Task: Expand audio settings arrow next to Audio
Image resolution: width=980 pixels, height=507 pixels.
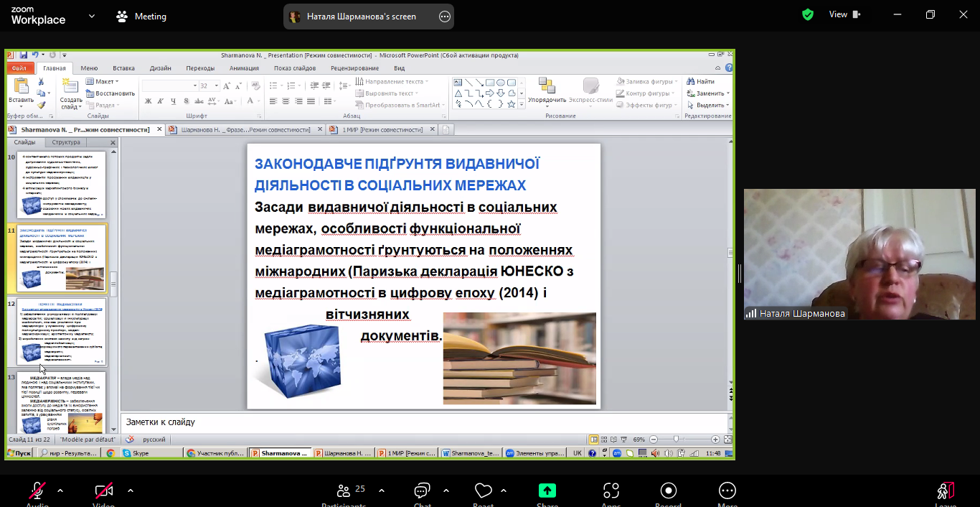Action: click(x=60, y=490)
